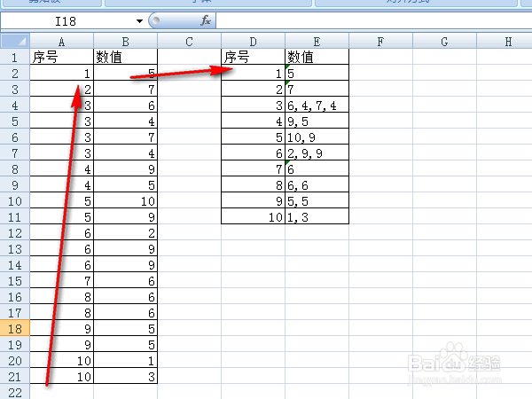The image size is (532, 399).
Task: Click cell E4 with 6, 4, 7, 4
Action: [317, 105]
